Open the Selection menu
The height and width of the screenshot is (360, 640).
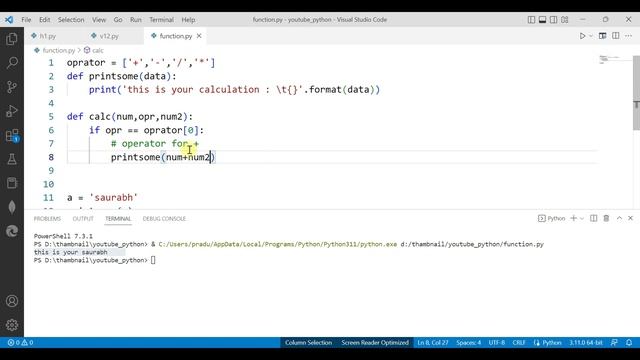tap(71, 20)
